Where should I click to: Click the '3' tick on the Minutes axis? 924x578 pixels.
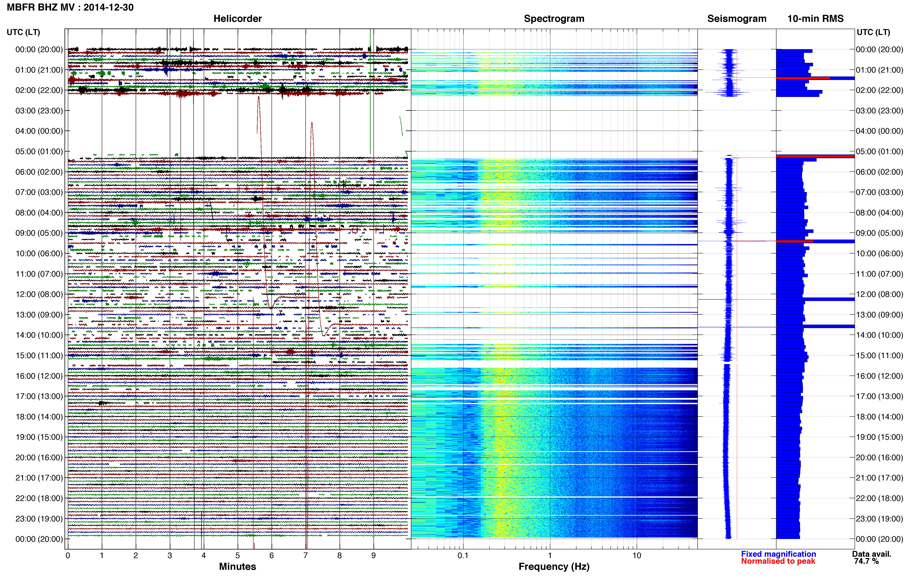(170, 555)
